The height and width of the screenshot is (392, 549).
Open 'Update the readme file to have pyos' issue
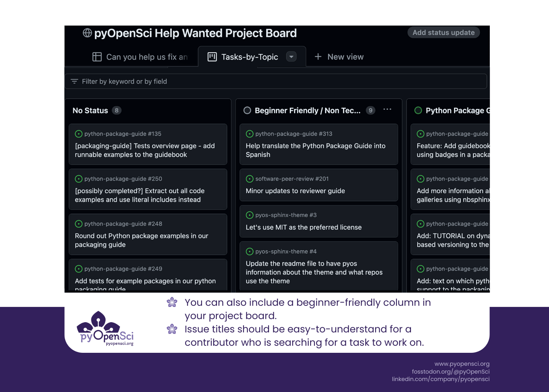(314, 272)
